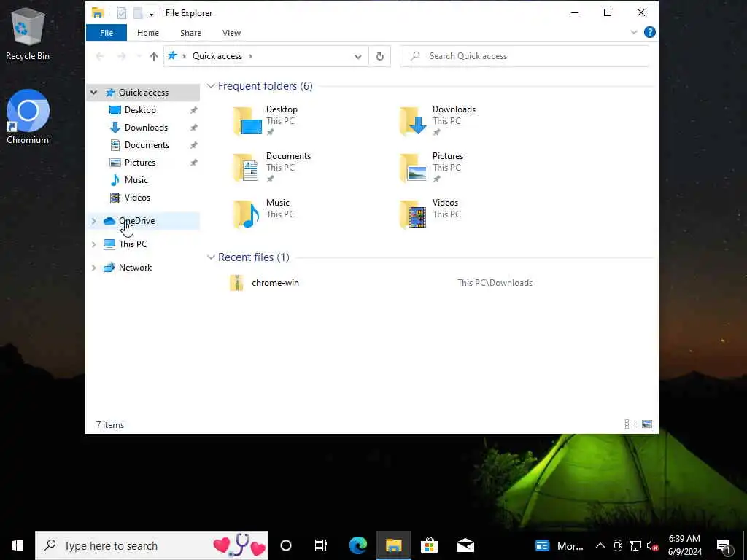747x560 pixels.
Task: Select Videos in the navigation pane
Action: [137, 198]
